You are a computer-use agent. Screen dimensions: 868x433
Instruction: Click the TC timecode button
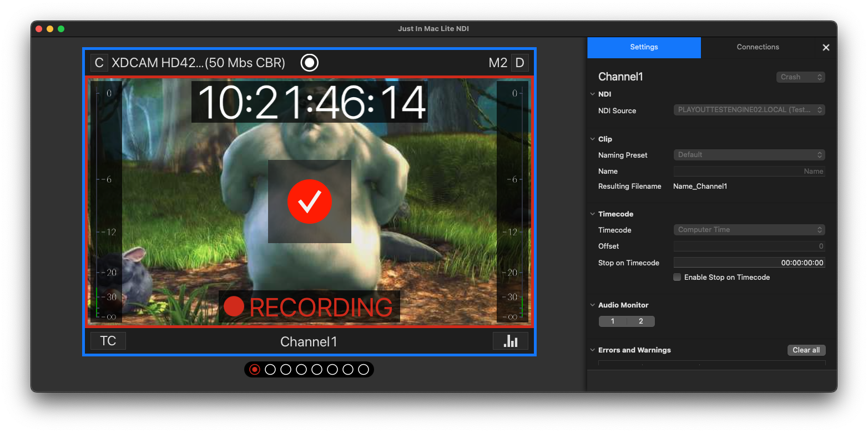click(x=108, y=341)
